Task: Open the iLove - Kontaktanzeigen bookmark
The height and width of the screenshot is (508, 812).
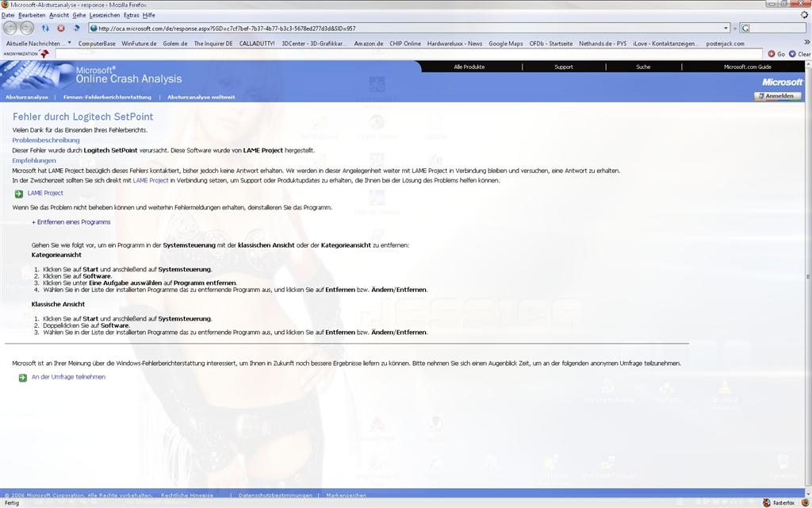Action: tap(665, 44)
